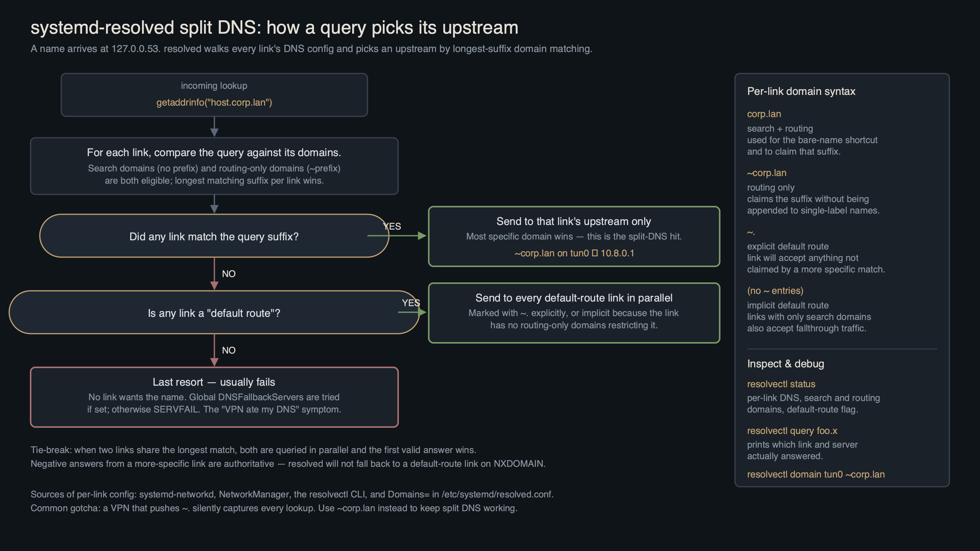
Task: Click the incoming lookup node
Action: point(214,95)
